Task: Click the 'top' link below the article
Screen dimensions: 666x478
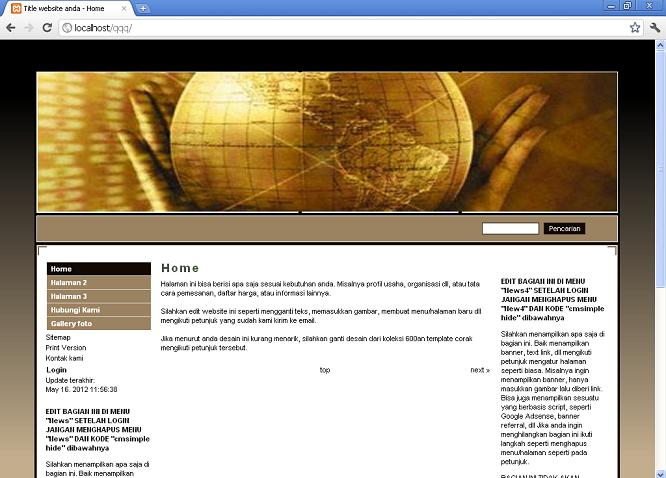Action: (x=325, y=370)
